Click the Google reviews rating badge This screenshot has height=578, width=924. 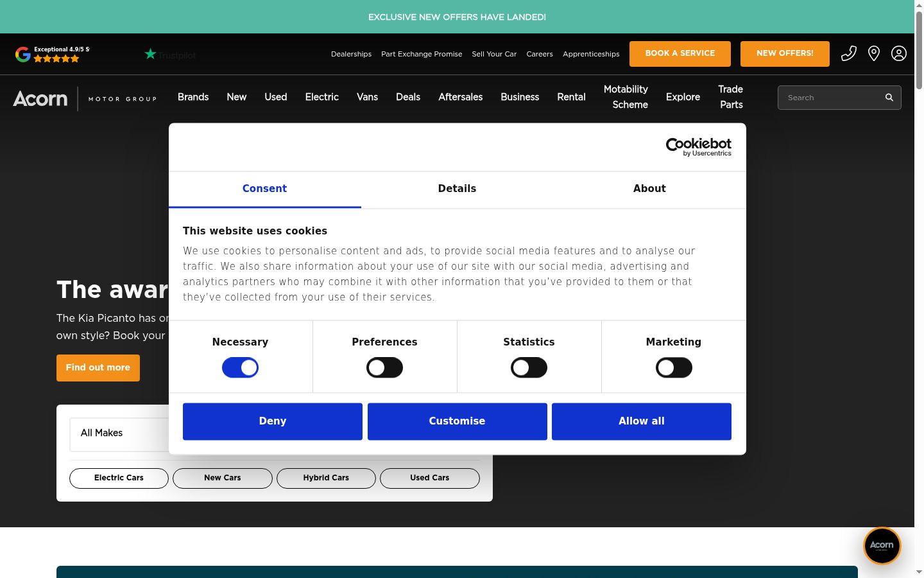[53, 55]
